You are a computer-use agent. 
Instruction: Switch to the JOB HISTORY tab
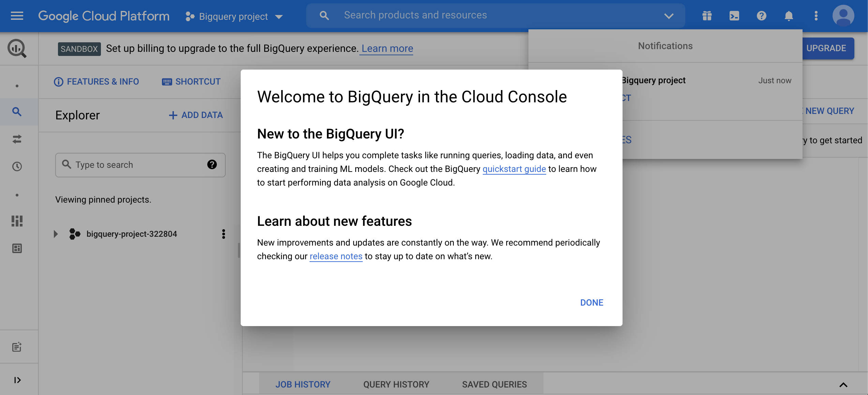pos(303,384)
